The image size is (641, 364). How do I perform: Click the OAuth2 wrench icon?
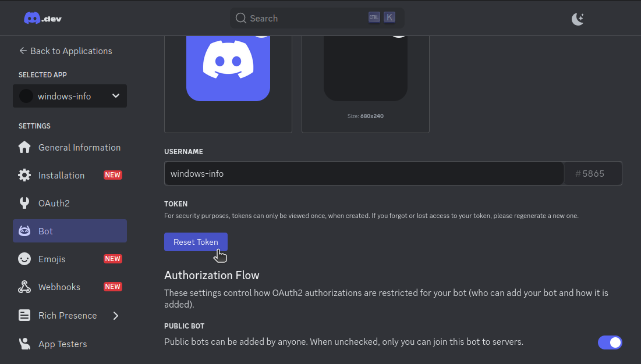click(x=24, y=203)
